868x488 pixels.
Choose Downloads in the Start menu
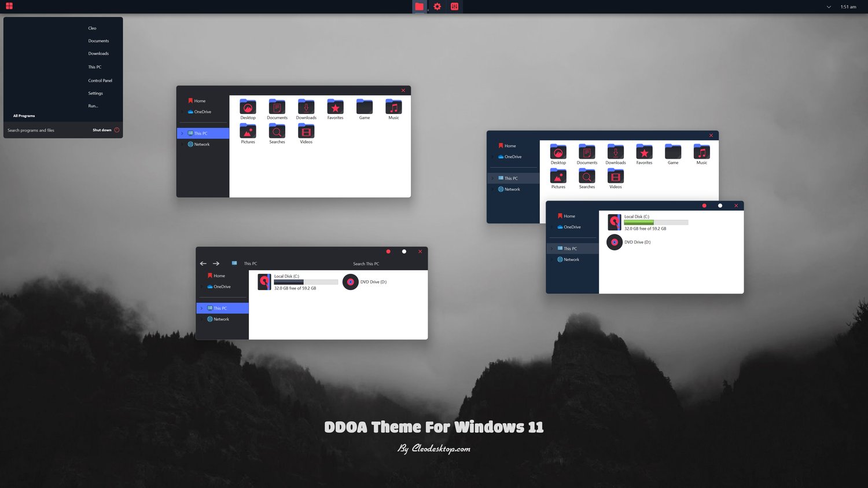(x=98, y=53)
